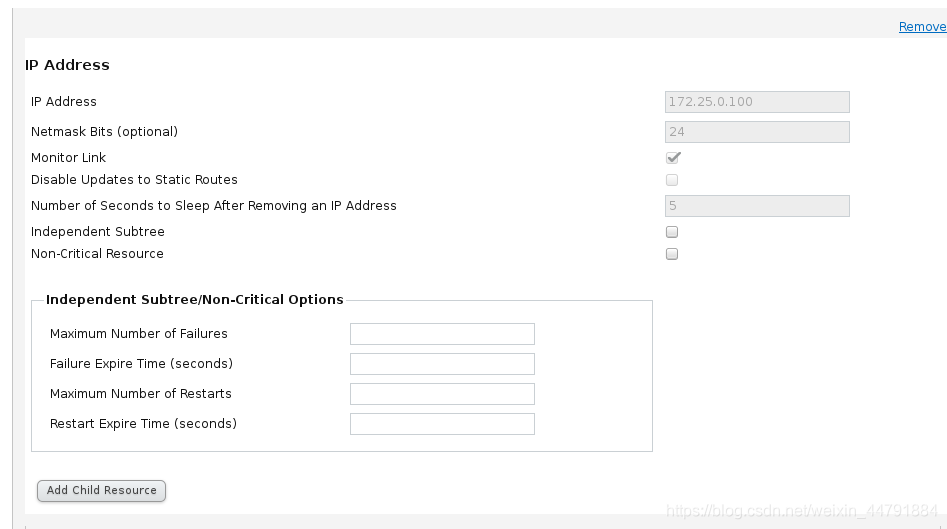This screenshot has width=947, height=529.
Task: Click the Remove link
Action: pyautogui.click(x=922, y=27)
